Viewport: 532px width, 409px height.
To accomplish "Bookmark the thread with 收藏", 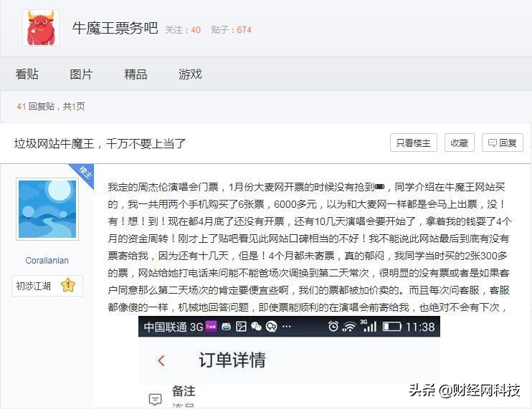I will [460, 143].
